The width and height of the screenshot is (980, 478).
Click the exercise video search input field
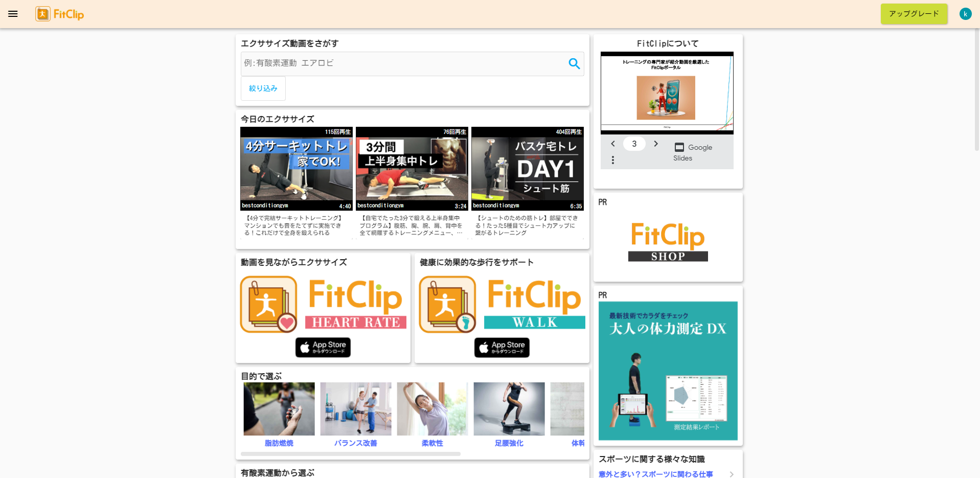(x=404, y=63)
